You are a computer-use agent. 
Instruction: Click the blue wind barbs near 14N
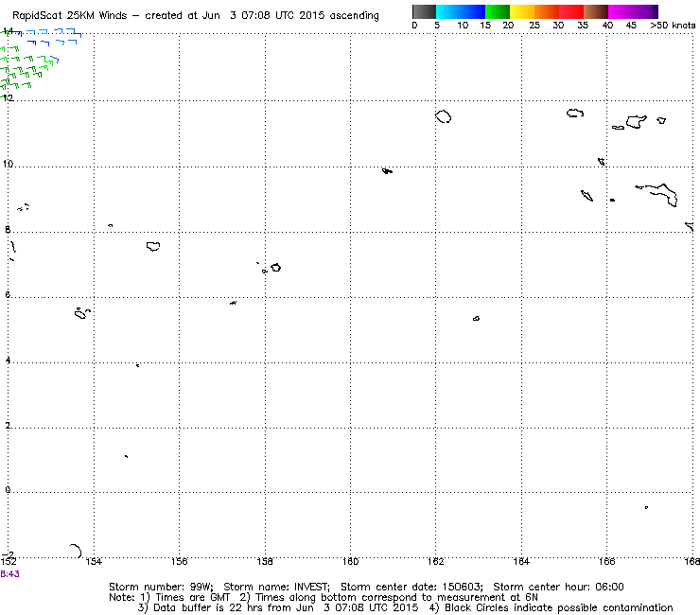(x=49, y=37)
